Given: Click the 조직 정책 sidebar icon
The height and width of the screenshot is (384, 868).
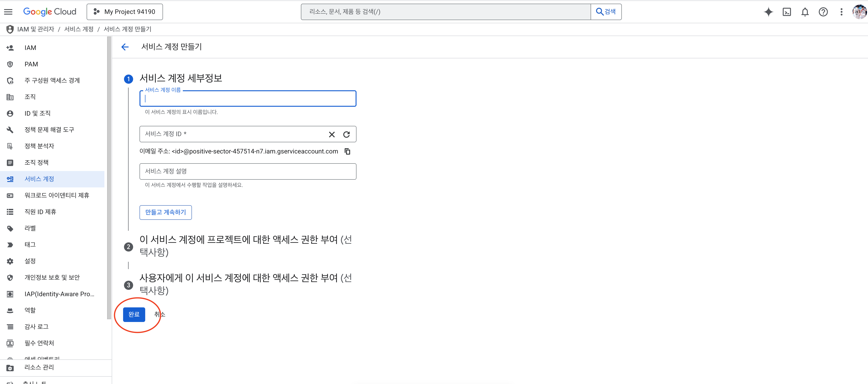Looking at the screenshot, I should [x=10, y=163].
